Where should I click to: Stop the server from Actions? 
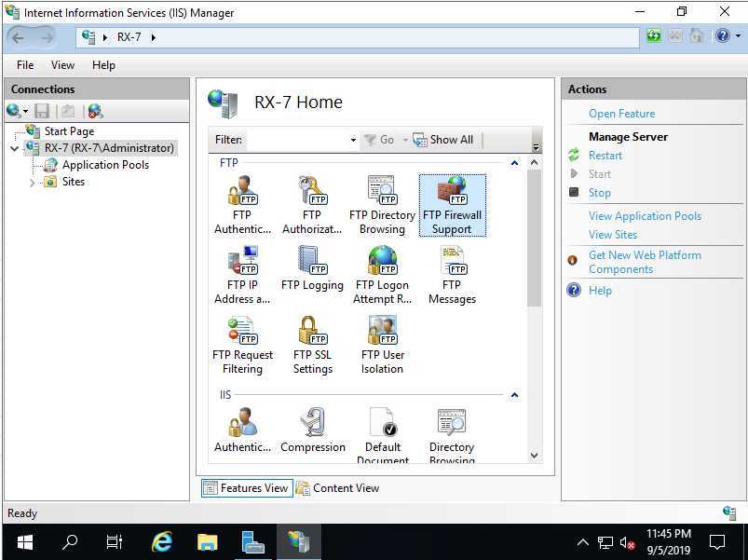pyautogui.click(x=600, y=193)
